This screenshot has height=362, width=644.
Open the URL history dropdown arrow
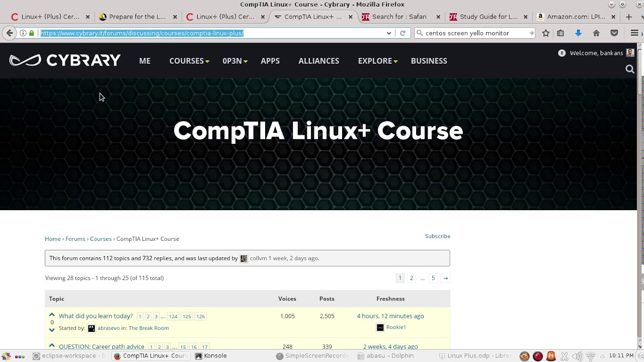click(389, 33)
